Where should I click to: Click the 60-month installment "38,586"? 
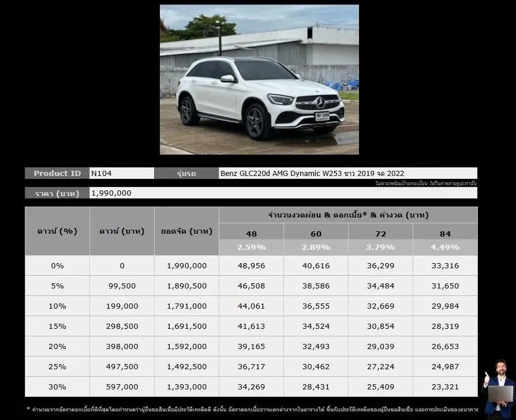(316, 286)
